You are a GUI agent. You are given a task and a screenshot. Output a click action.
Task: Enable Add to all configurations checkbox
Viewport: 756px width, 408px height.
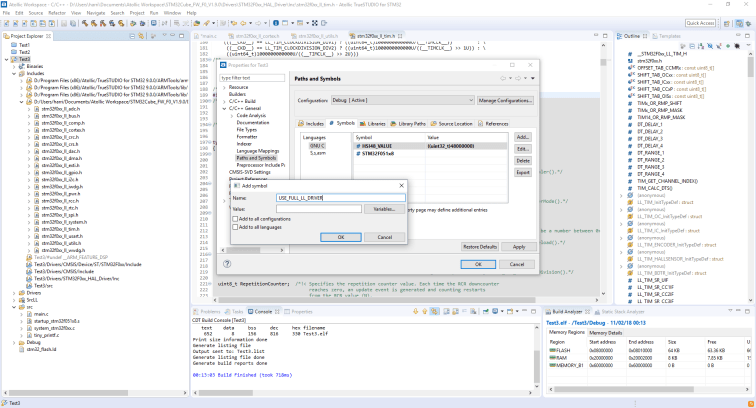236,218
